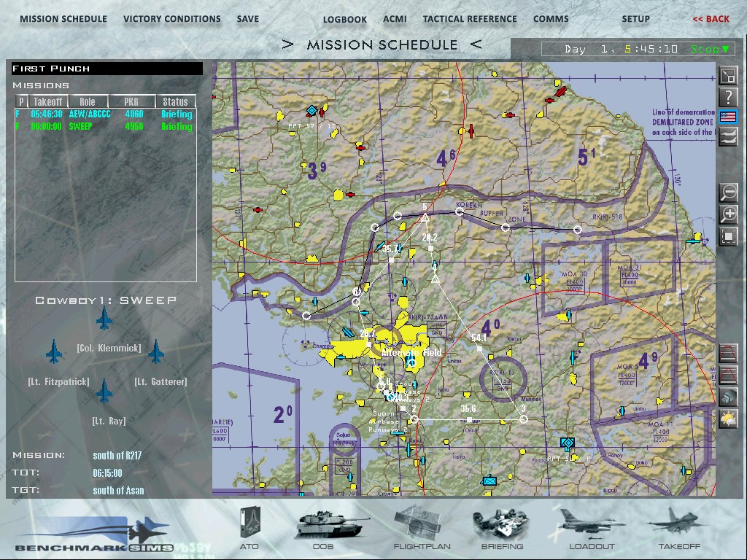Zoom out the map with minus magnifier
This screenshot has height=560, width=747.
728,192
